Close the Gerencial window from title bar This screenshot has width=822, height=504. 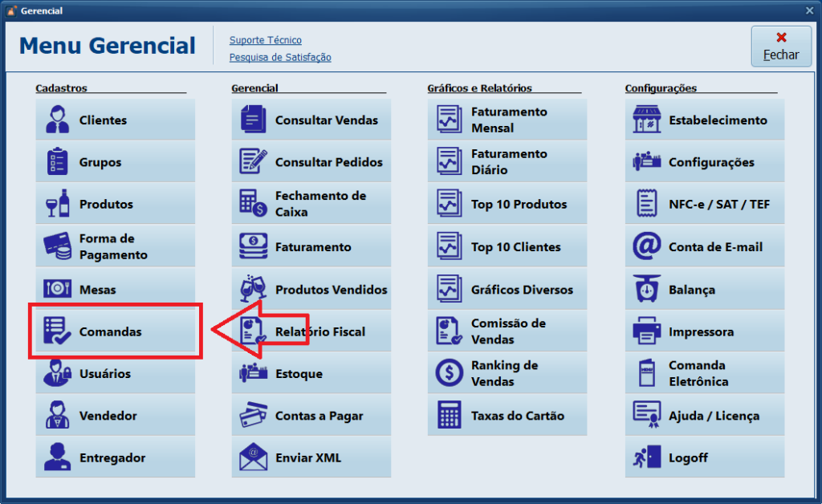809,10
